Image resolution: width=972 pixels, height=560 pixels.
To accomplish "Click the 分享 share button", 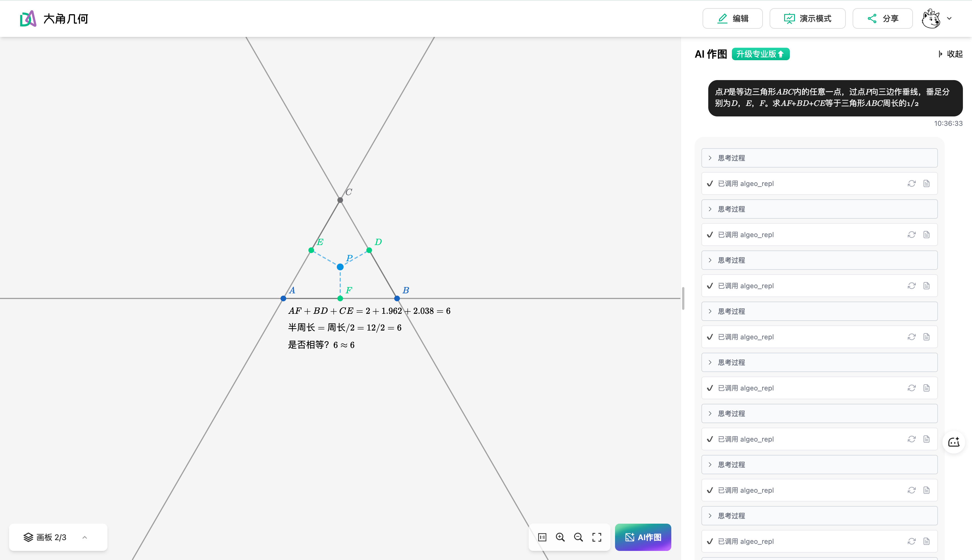I will pos(882,18).
